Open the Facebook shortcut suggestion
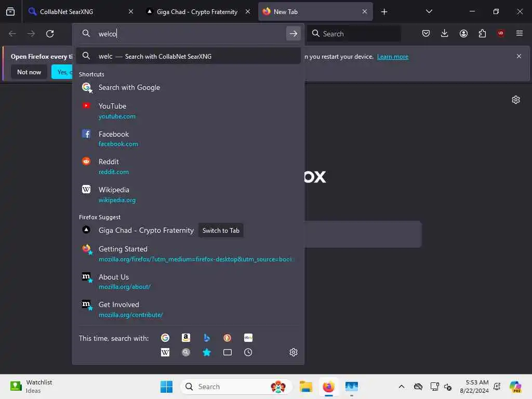Image resolution: width=532 pixels, height=399 pixels. [188, 139]
